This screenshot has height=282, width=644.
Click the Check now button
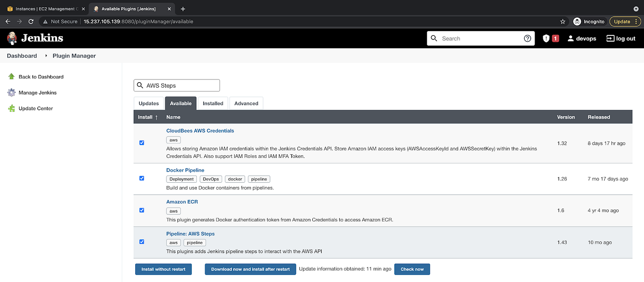pos(412,269)
